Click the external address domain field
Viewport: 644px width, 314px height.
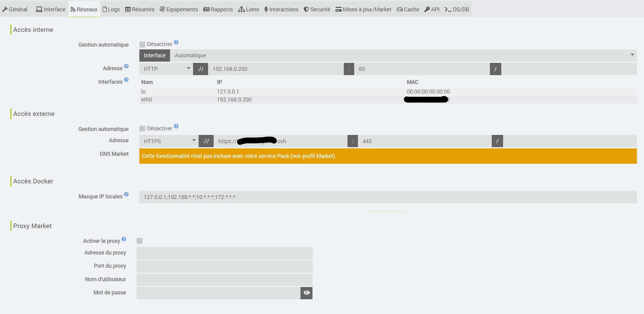(281, 141)
